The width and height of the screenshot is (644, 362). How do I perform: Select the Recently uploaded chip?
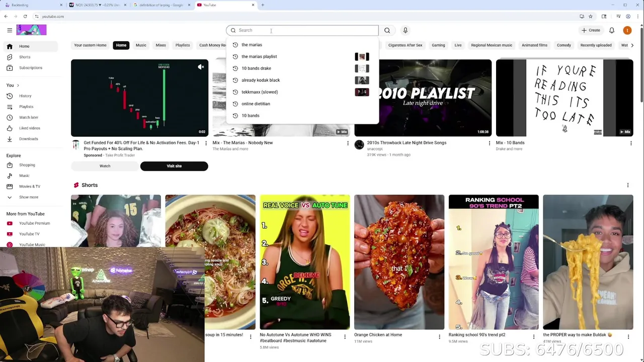click(596, 45)
